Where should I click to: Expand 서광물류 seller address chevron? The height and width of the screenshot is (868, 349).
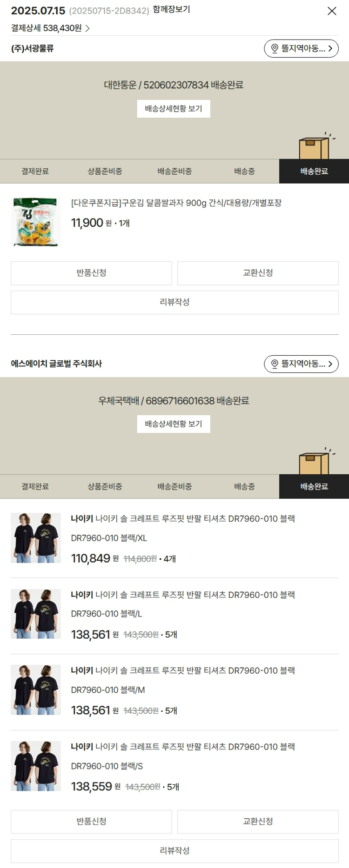point(330,48)
